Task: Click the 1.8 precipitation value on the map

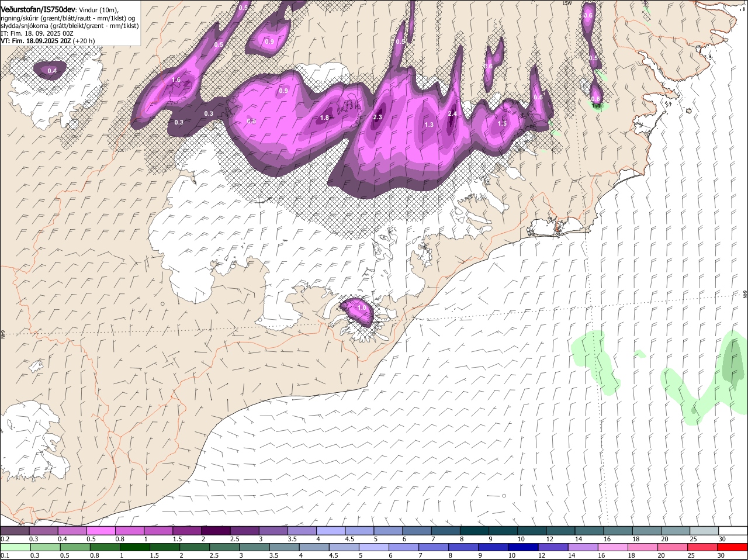Action: pos(325,118)
